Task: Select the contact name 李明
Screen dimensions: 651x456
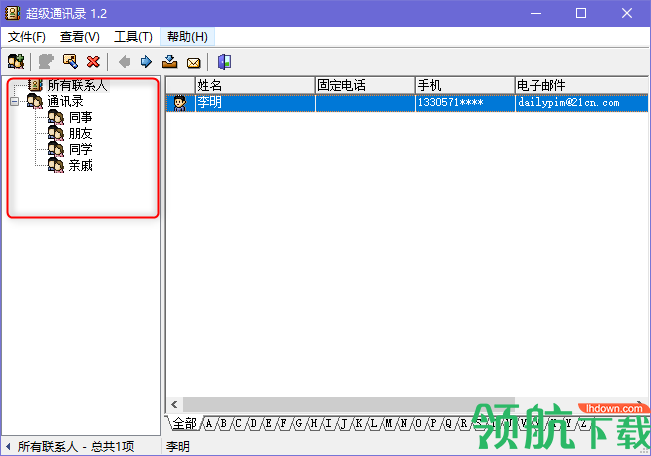Action: pyautogui.click(x=209, y=103)
